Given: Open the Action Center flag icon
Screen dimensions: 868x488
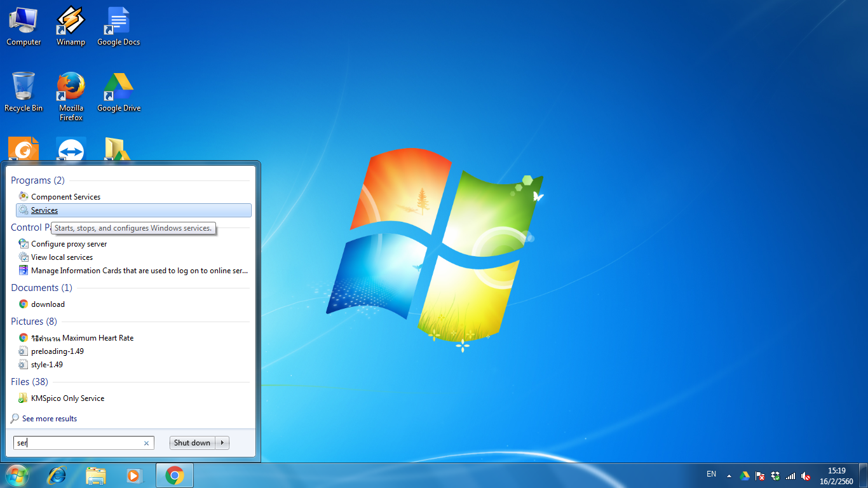Looking at the screenshot, I should pos(760,475).
